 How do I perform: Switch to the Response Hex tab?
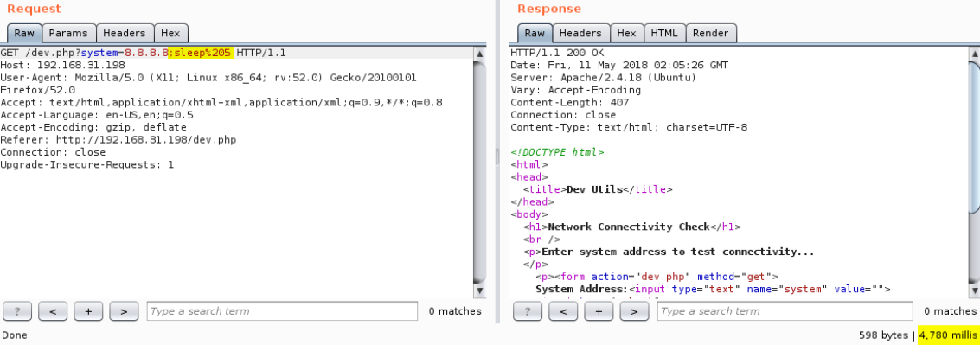click(x=627, y=33)
